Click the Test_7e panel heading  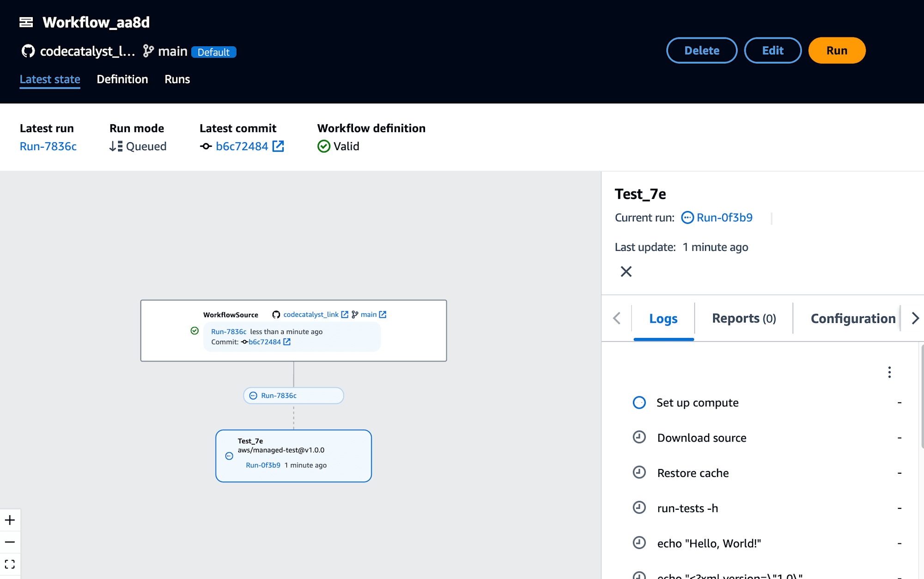click(x=640, y=194)
